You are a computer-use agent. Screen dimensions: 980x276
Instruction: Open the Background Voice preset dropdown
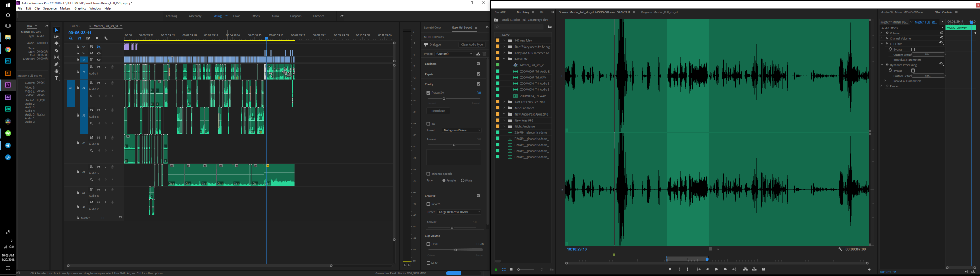(461, 130)
